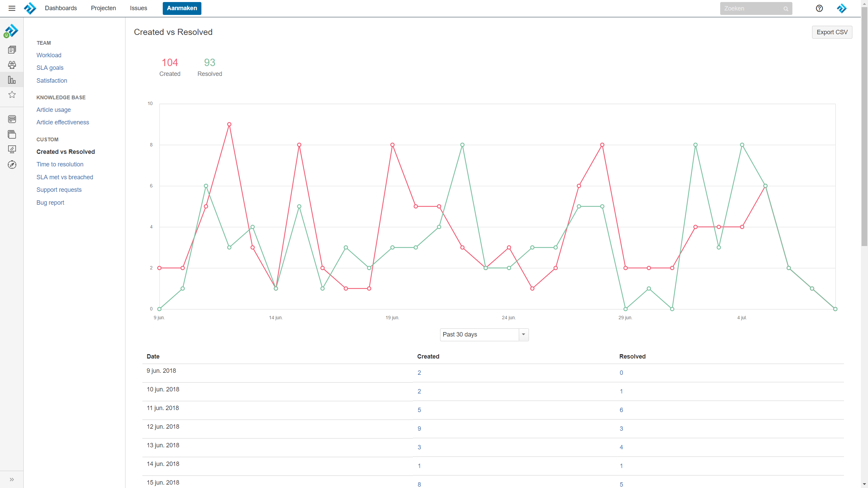Open the hamburger menu icon

tap(12, 8)
